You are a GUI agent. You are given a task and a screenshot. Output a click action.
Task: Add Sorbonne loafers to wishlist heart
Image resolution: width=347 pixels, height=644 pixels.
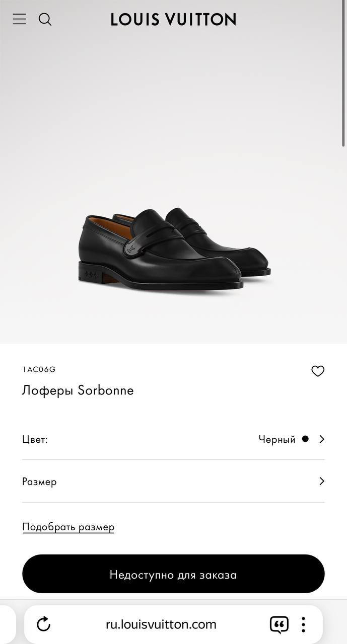(x=318, y=371)
